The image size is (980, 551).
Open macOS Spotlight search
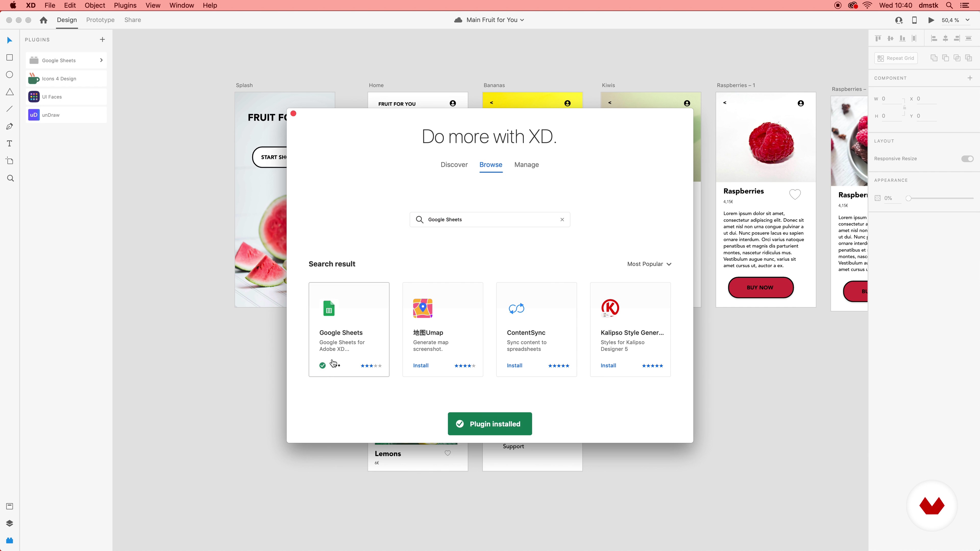pyautogui.click(x=949, y=5)
